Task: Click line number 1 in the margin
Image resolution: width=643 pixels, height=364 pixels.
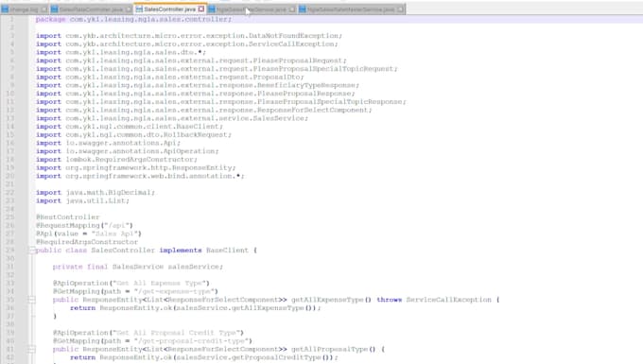Action: click(x=11, y=19)
